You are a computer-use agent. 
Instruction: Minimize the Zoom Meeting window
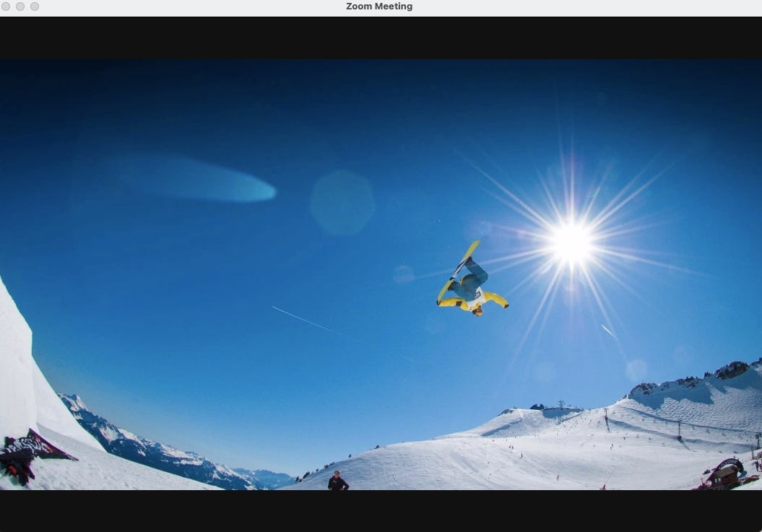[22, 6]
